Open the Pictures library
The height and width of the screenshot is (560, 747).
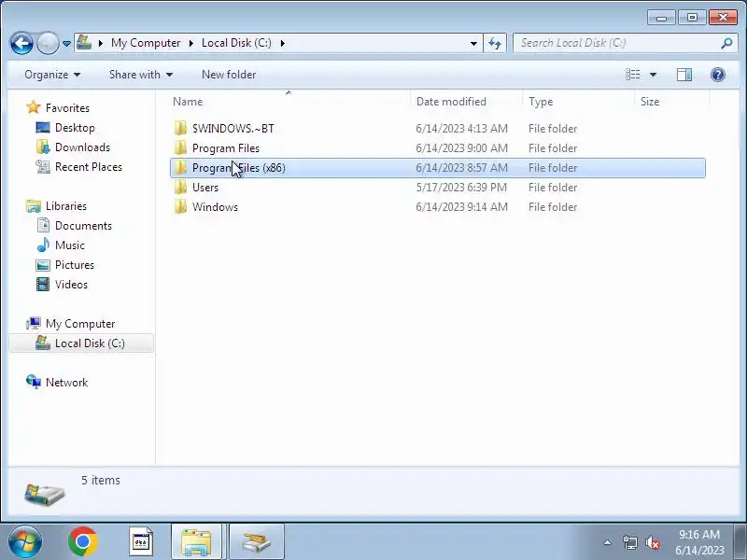tap(75, 265)
